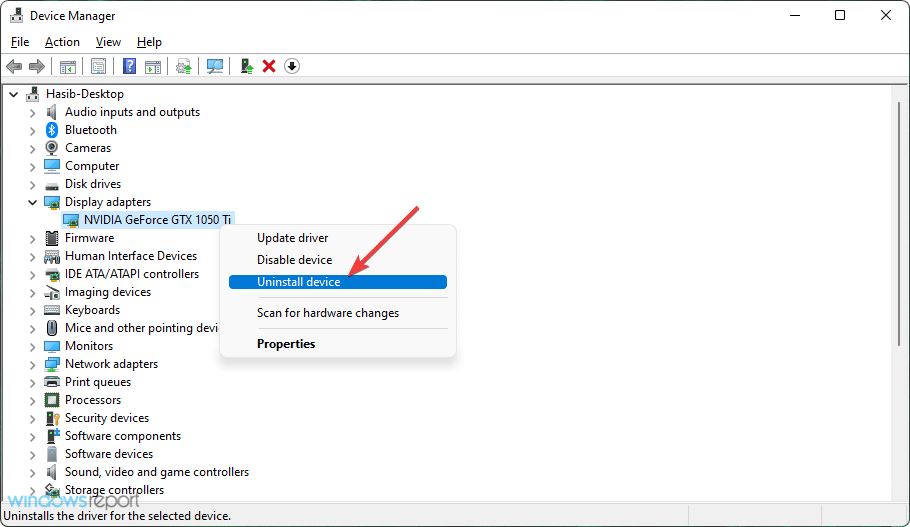Click the Keyboards category icon
This screenshot has width=910, height=527.
(x=52, y=310)
